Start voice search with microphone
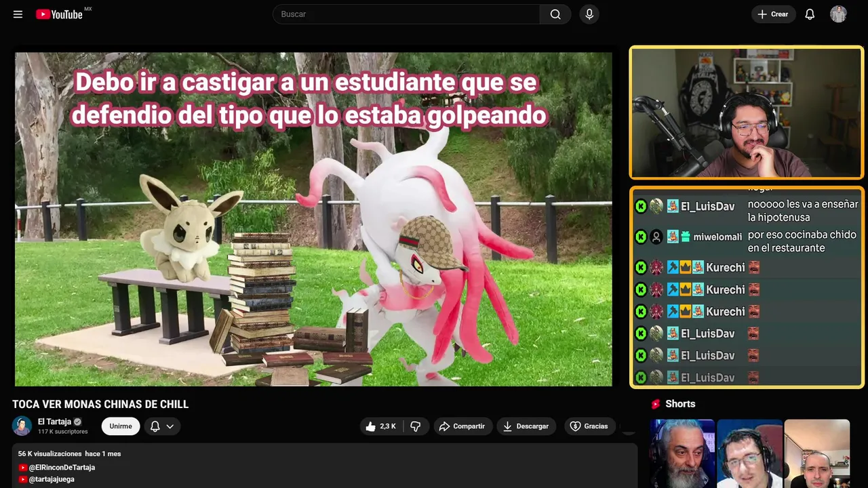This screenshot has height=488, width=868. click(589, 14)
